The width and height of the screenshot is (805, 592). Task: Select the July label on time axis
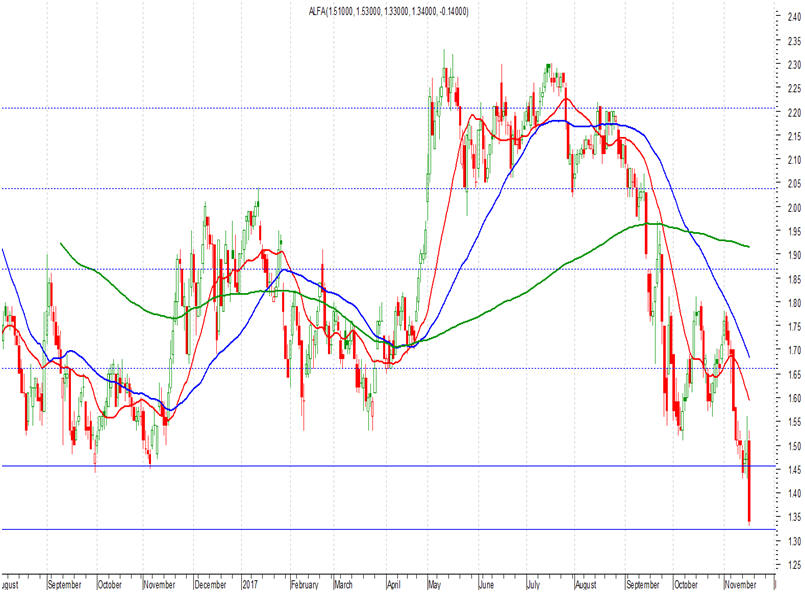click(x=533, y=584)
